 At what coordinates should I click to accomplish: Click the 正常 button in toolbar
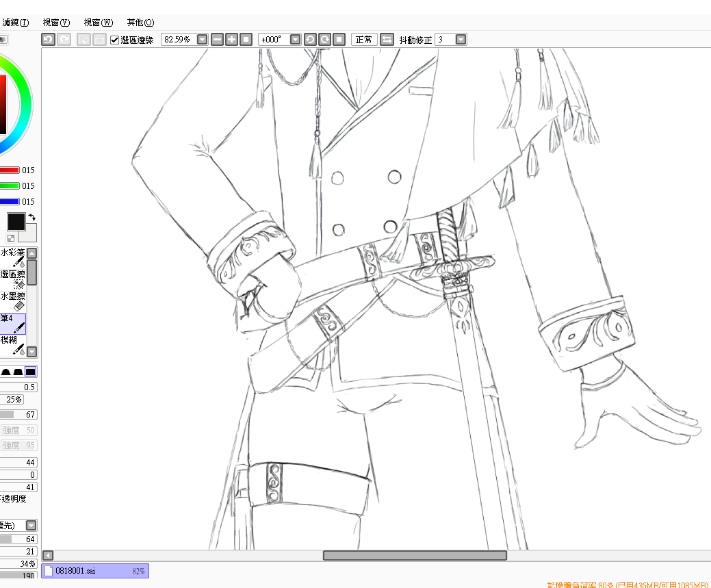363,40
